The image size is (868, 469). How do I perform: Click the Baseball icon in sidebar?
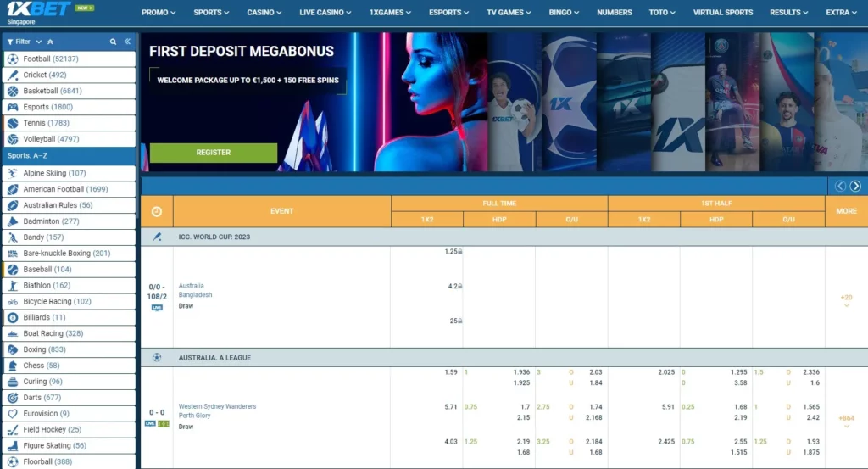coord(13,269)
